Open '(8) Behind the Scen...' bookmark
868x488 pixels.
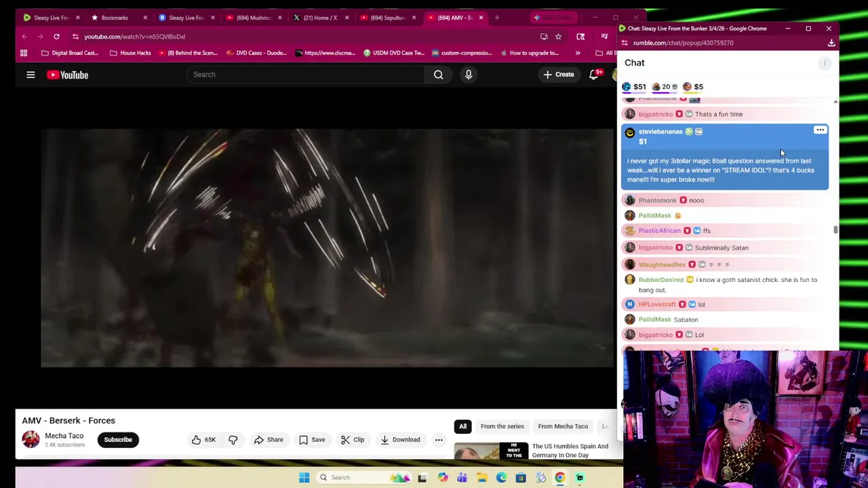point(186,53)
